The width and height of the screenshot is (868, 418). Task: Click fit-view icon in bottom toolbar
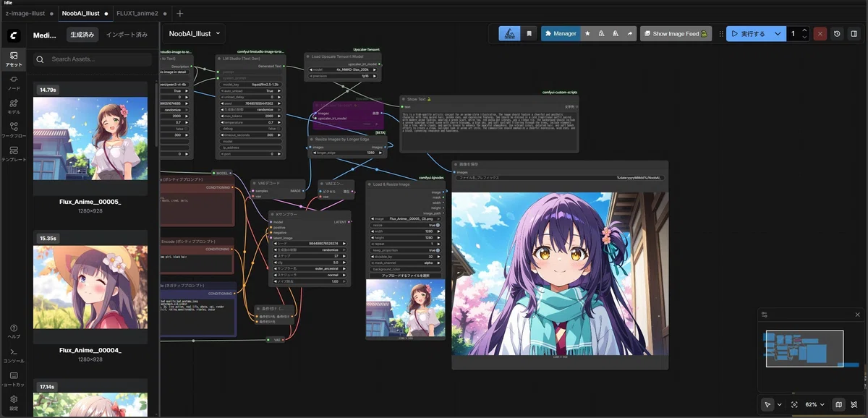click(x=794, y=405)
